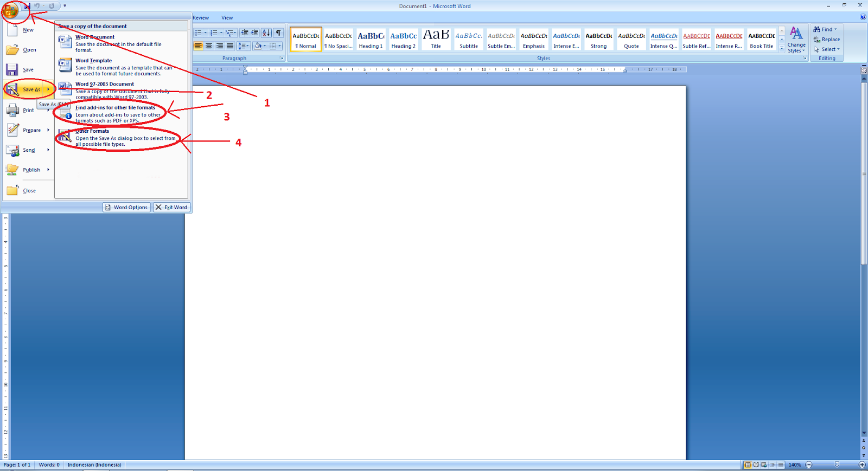Click the Save icon in Quick Access Toolbar
Viewport: 868px width, 471px height.
pyautogui.click(x=26, y=6)
